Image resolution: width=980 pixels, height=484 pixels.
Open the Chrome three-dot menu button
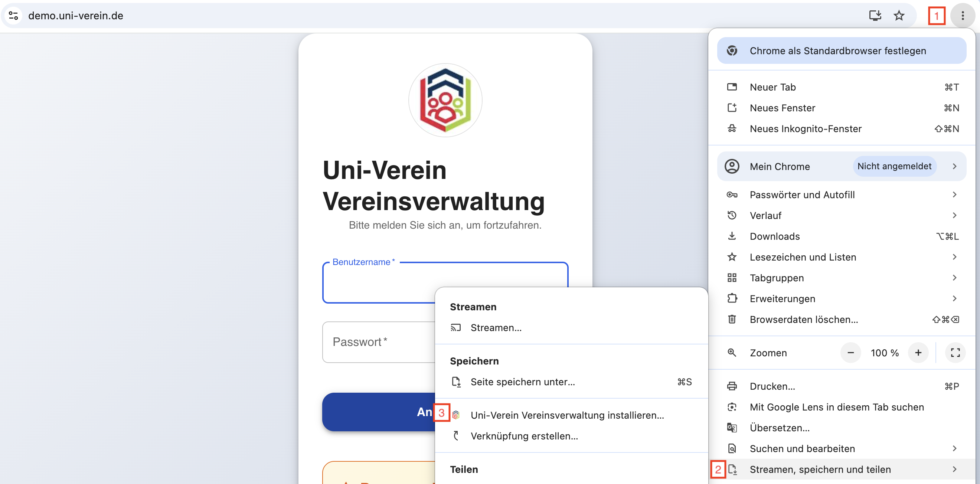[963, 16]
